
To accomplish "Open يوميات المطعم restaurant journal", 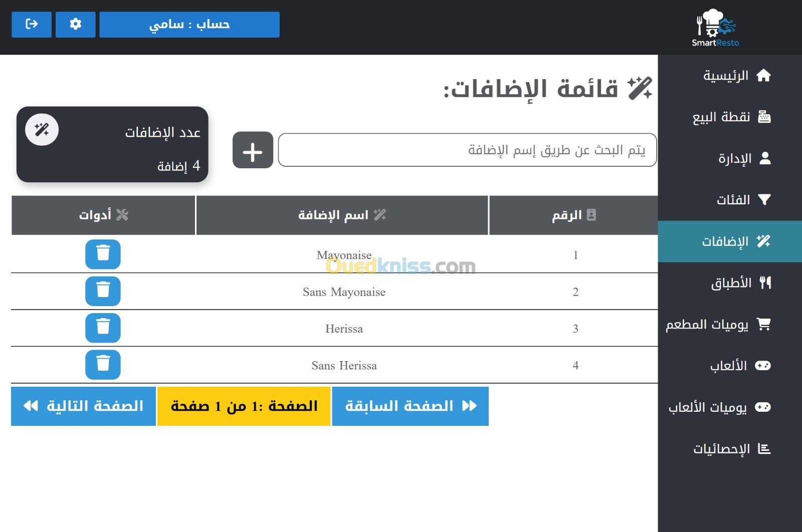I will pos(717,325).
